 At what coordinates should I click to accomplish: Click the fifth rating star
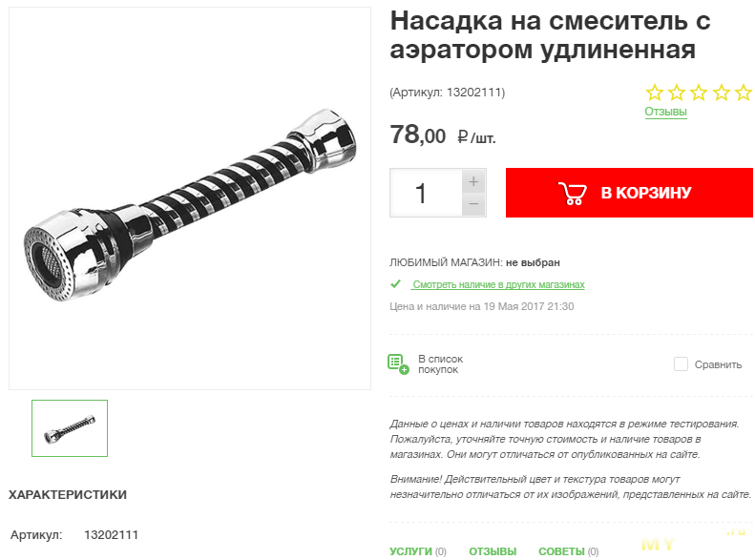(x=744, y=93)
